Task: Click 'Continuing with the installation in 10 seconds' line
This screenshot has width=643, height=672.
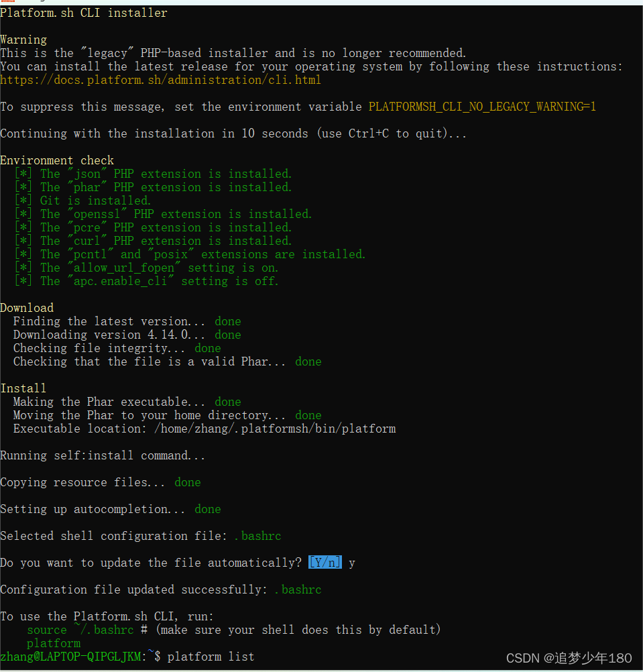Action: click(x=233, y=133)
